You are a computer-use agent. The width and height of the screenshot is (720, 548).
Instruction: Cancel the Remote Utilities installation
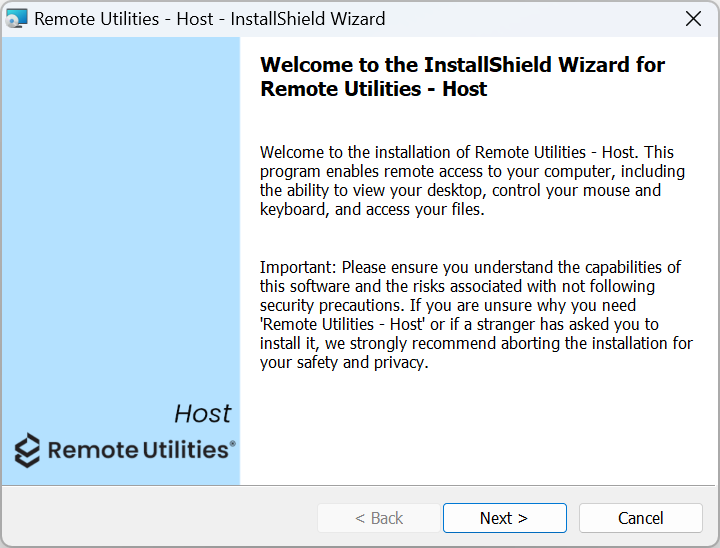640,518
